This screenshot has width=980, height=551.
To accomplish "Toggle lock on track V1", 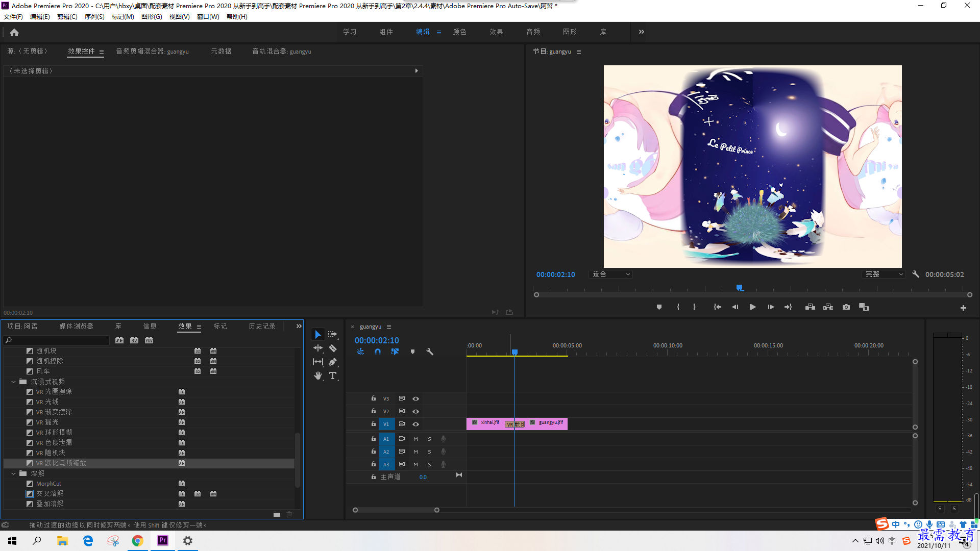I will point(374,423).
